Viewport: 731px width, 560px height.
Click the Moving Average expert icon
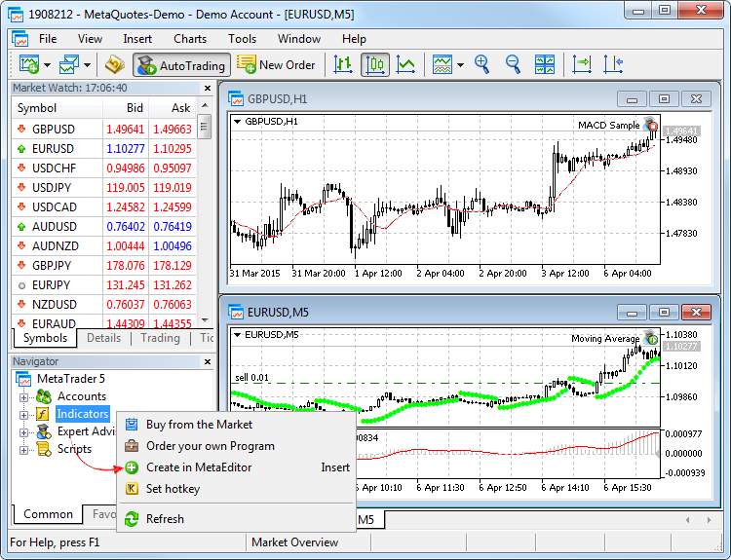pos(651,337)
